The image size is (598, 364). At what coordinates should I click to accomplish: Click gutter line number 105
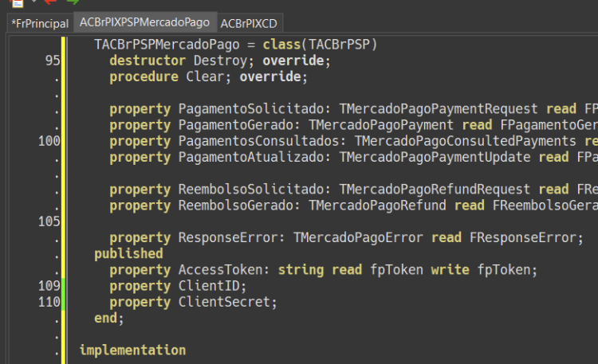tap(49, 221)
